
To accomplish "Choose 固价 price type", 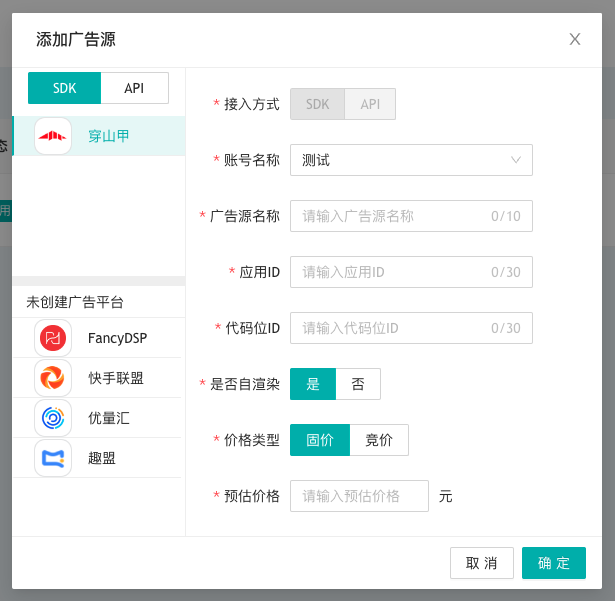I will point(320,440).
